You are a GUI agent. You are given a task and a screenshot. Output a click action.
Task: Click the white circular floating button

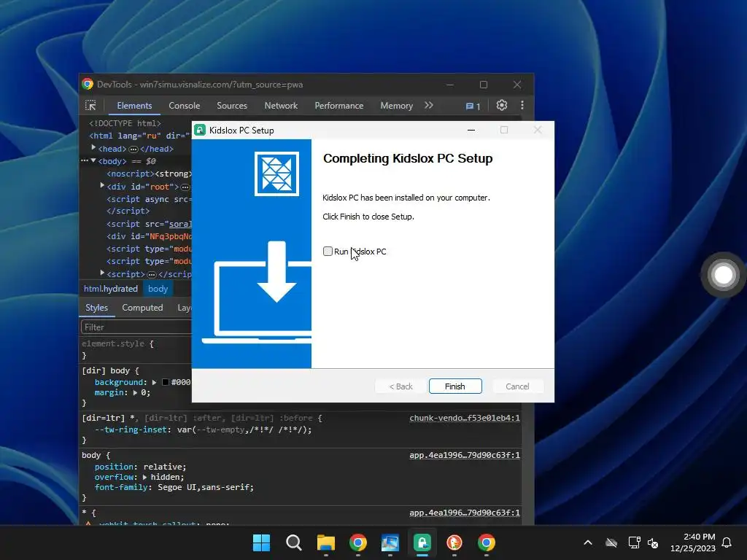[723, 275]
